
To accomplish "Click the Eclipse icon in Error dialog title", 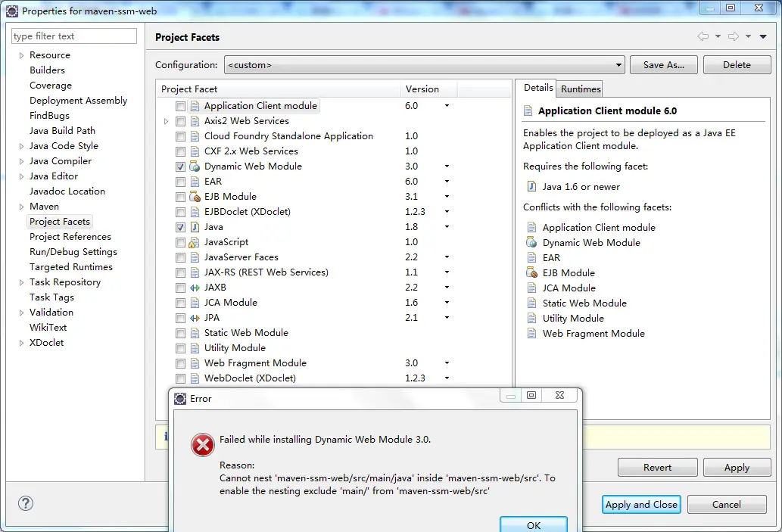I will (180, 398).
